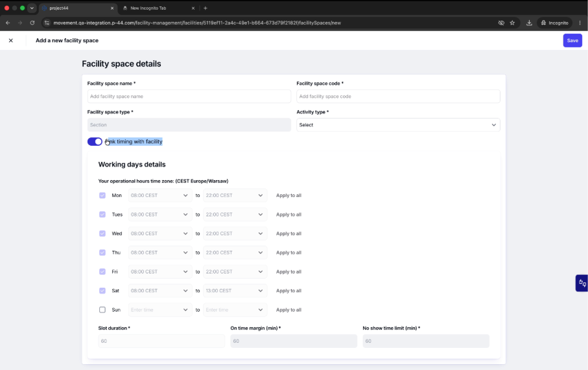
Task: Click the Facility space details heading
Action: point(121,64)
